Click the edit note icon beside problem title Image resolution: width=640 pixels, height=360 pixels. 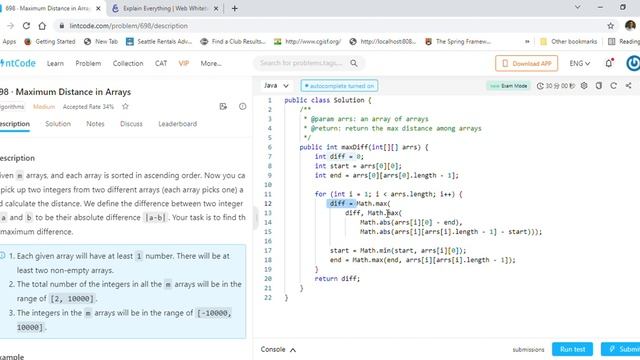click(223, 107)
